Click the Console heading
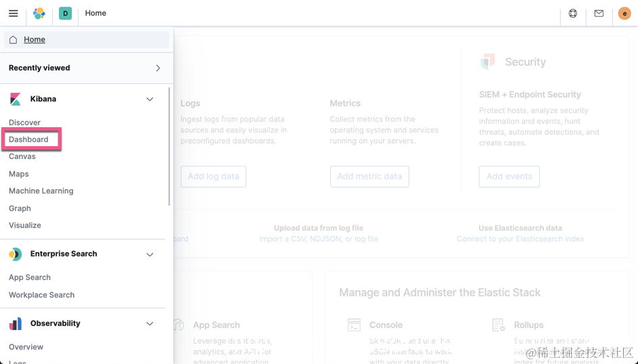The image size is (638, 364). point(386,325)
